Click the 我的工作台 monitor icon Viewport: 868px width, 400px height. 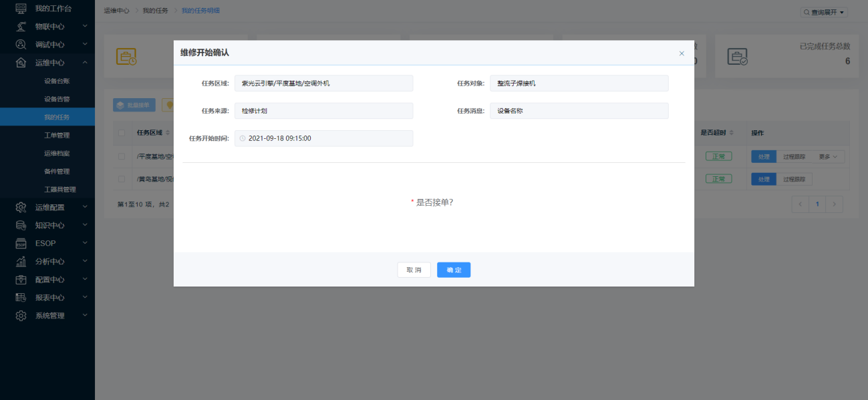pyautogui.click(x=21, y=8)
